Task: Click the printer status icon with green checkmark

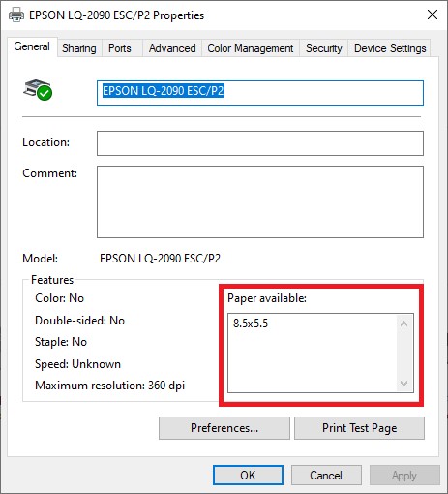Action: click(x=38, y=90)
